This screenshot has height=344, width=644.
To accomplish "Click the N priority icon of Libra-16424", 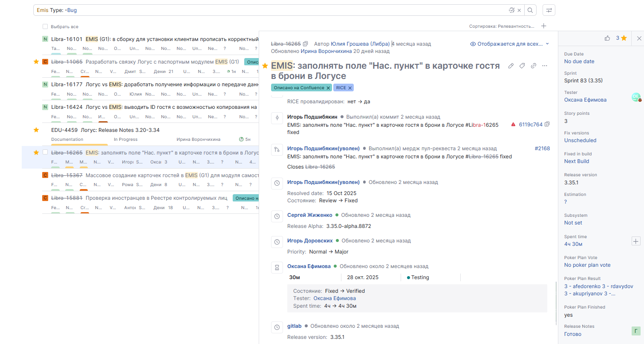I will (x=45, y=107).
